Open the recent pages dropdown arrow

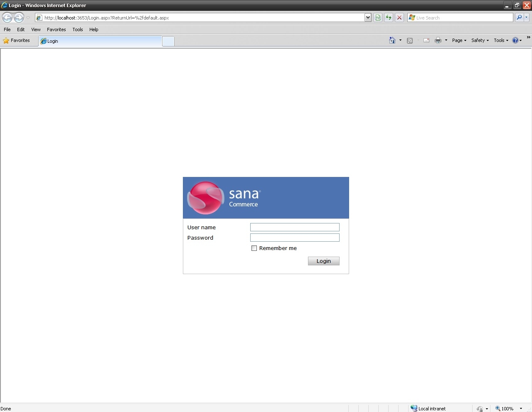tap(28, 18)
